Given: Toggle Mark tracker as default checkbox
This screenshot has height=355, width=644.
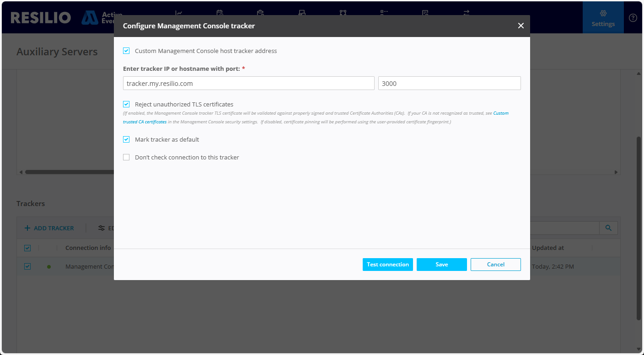Looking at the screenshot, I should tap(126, 139).
